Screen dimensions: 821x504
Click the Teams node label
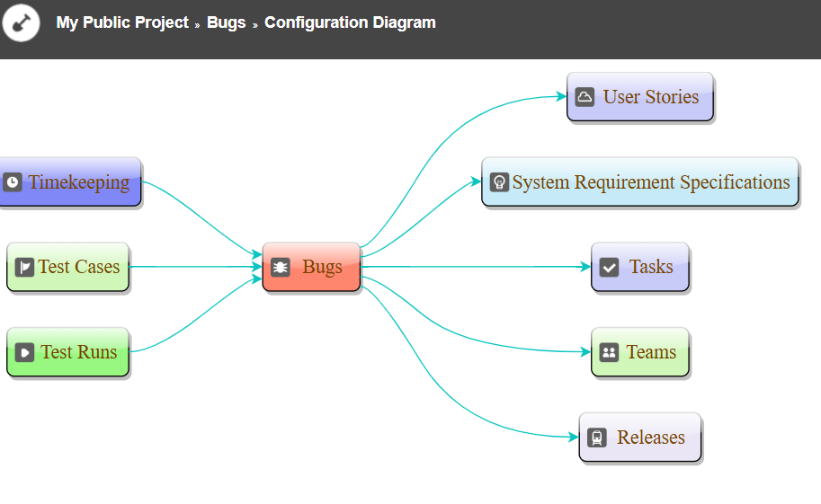click(x=651, y=352)
